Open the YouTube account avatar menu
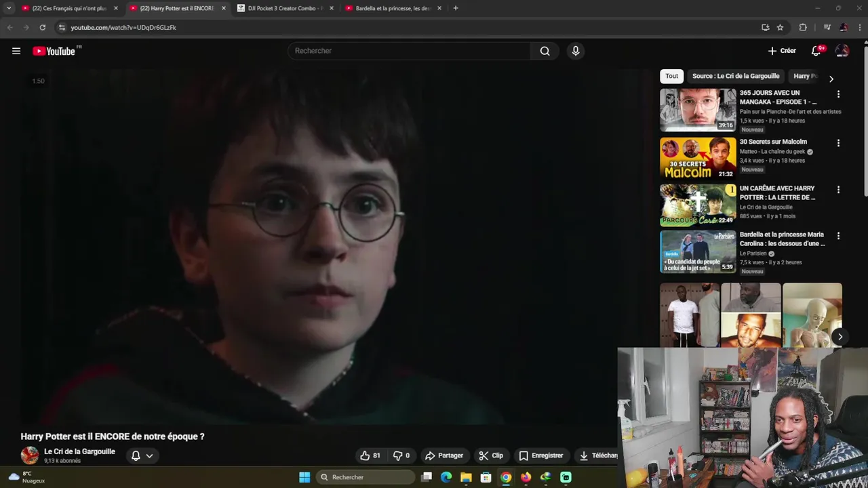This screenshot has width=868, height=488. coord(842,51)
